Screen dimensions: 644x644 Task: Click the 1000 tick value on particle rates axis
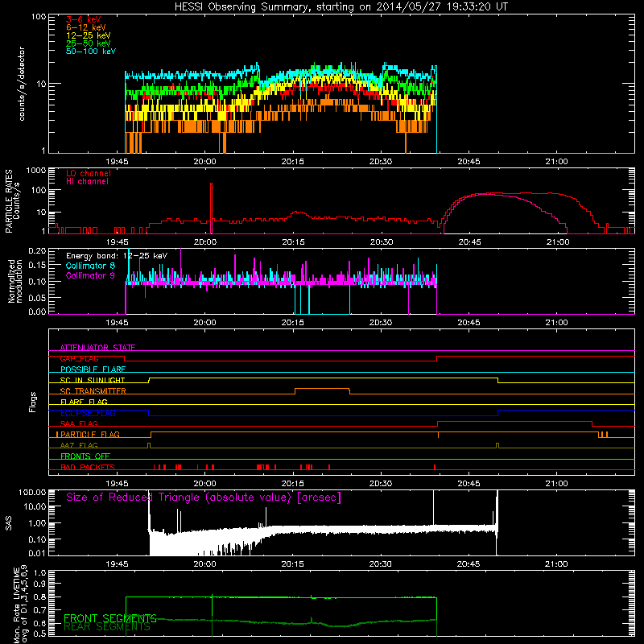point(35,171)
